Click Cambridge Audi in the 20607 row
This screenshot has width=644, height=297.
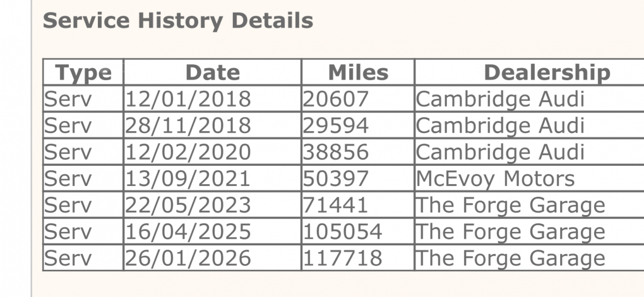coord(500,99)
